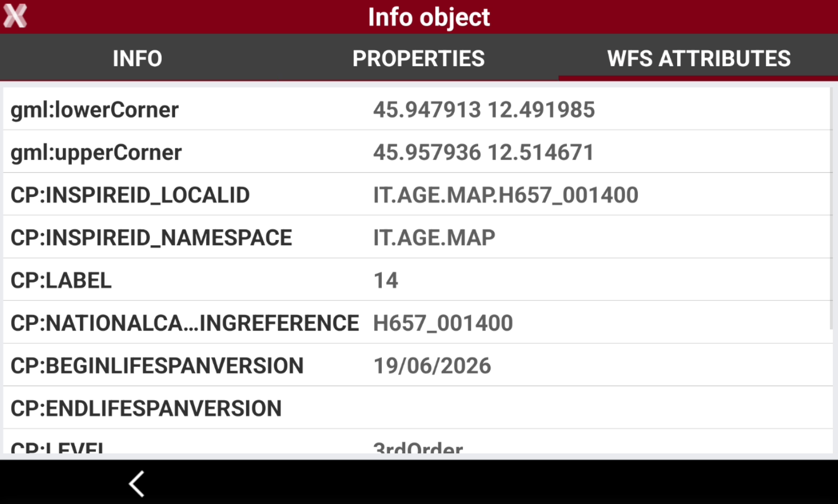Select the CP:INSPIREID_NAMESPACE row
Viewport: 838px width, 504px height.
point(418,237)
